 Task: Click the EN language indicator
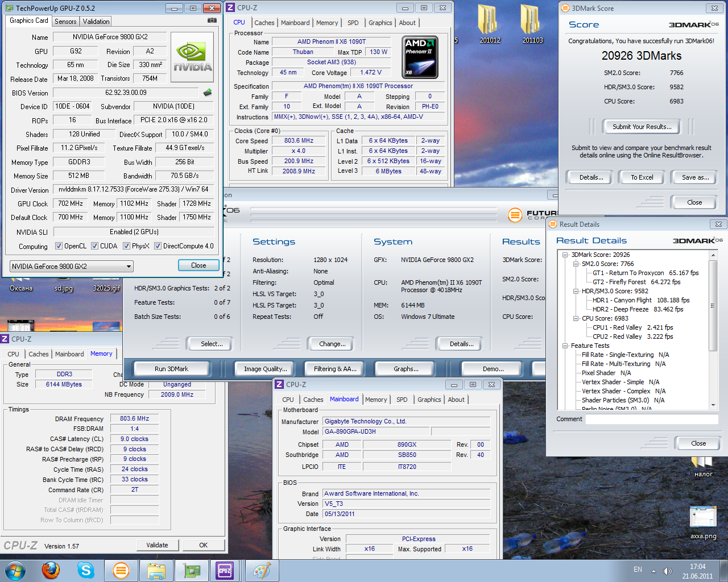pos(638,569)
